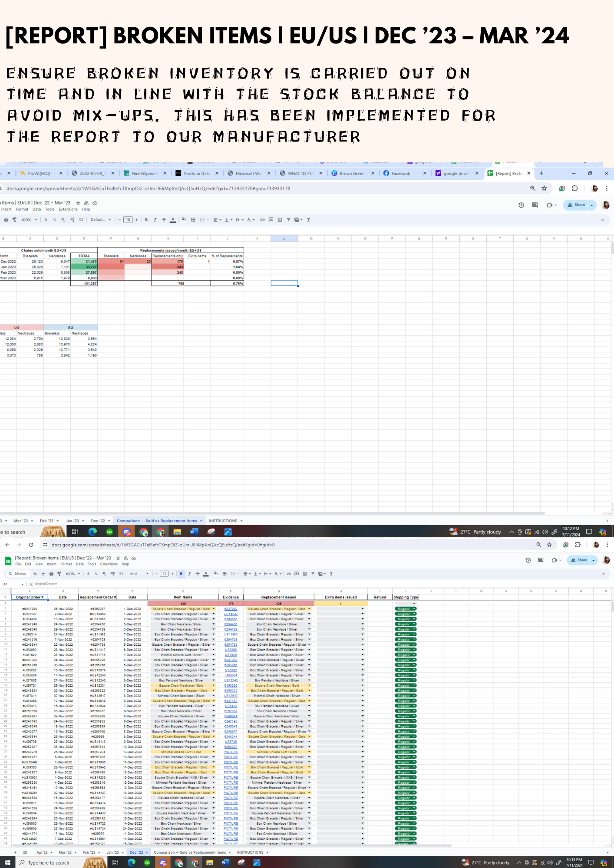Click the Start button on the lower taskbar

point(7,862)
